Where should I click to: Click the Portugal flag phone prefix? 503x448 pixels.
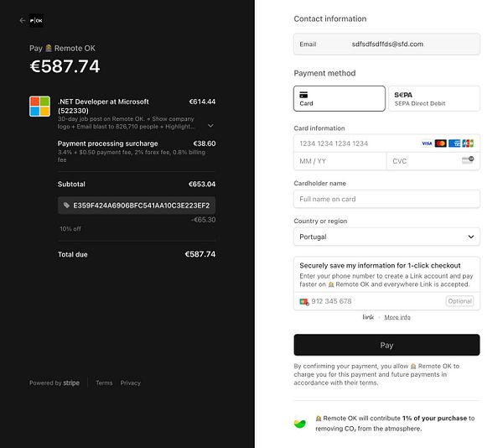304,302
